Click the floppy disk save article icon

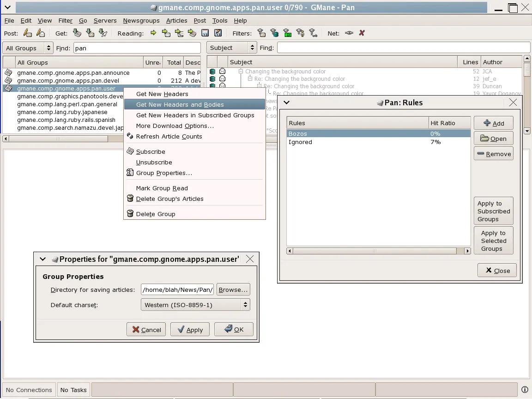(x=205, y=33)
